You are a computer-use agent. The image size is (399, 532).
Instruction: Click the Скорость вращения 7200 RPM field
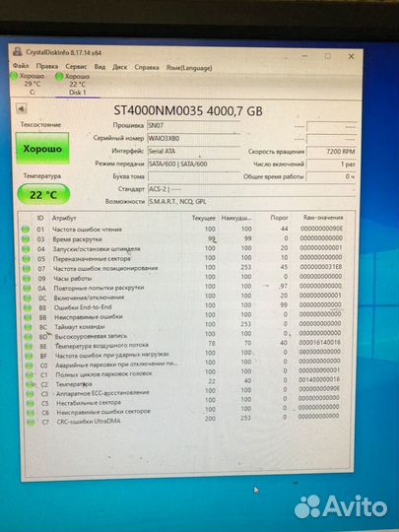(331, 152)
